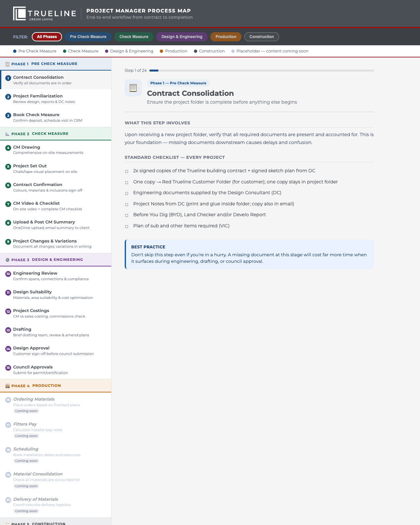Check the Before You Dig checkbox
420x525 pixels.
(x=127, y=215)
